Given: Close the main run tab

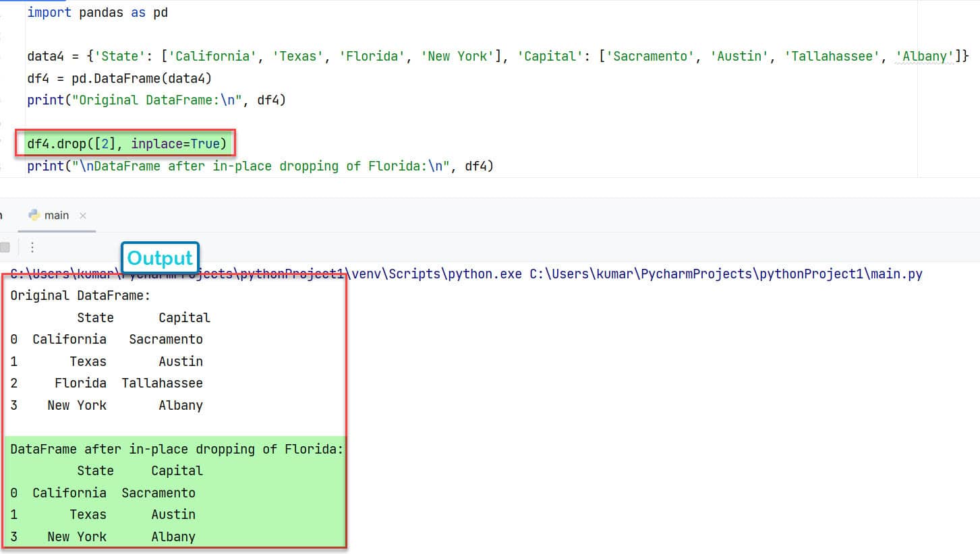Looking at the screenshot, I should pos(82,216).
